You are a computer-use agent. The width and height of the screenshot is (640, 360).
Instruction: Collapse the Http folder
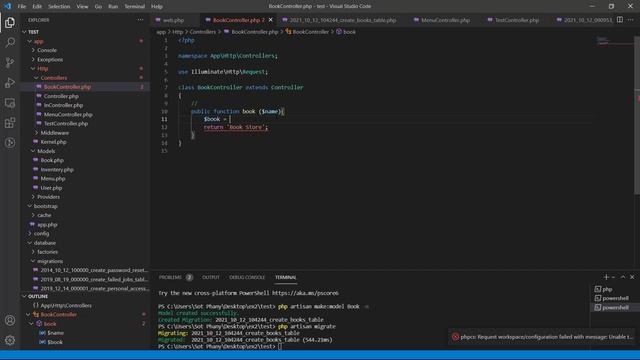(x=42, y=69)
